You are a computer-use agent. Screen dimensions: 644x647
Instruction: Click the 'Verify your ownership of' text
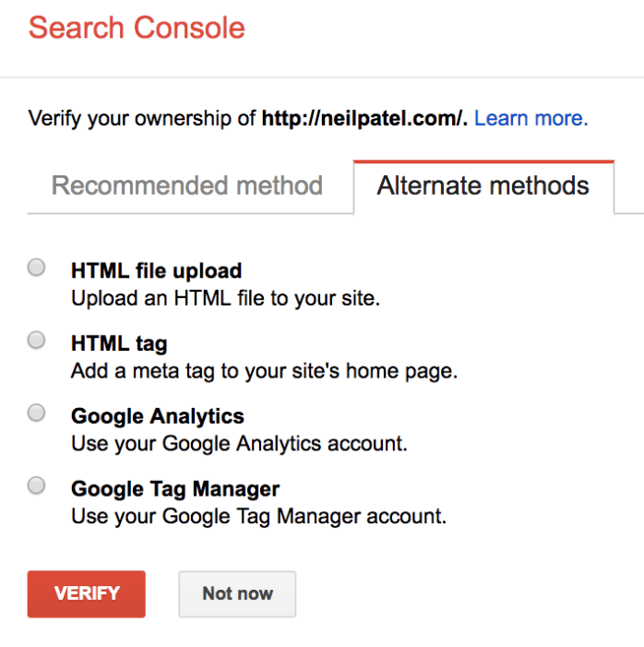point(143,118)
